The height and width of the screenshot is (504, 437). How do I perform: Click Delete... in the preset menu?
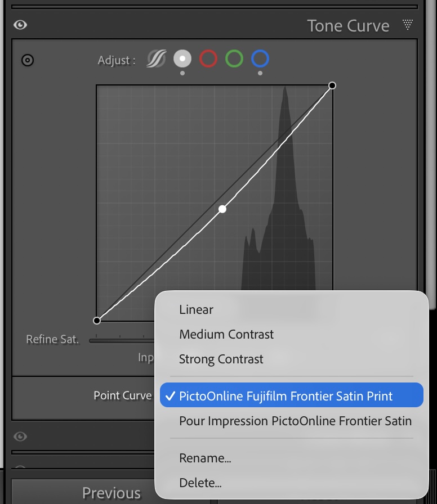[x=200, y=483]
